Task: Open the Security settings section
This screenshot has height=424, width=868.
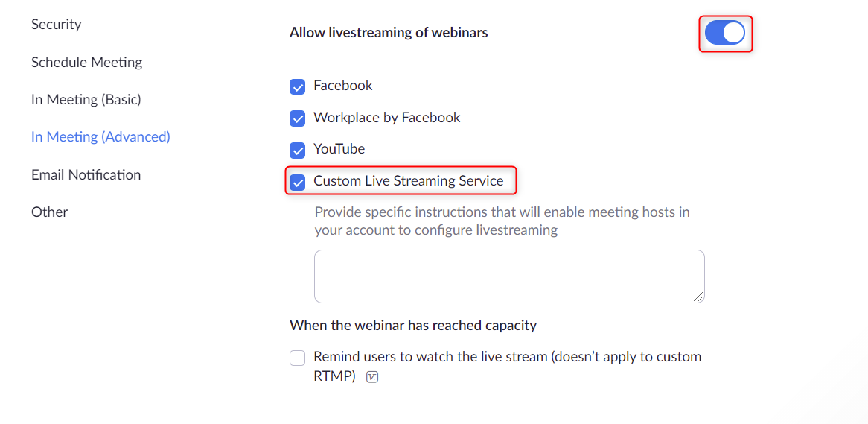Action: click(56, 25)
